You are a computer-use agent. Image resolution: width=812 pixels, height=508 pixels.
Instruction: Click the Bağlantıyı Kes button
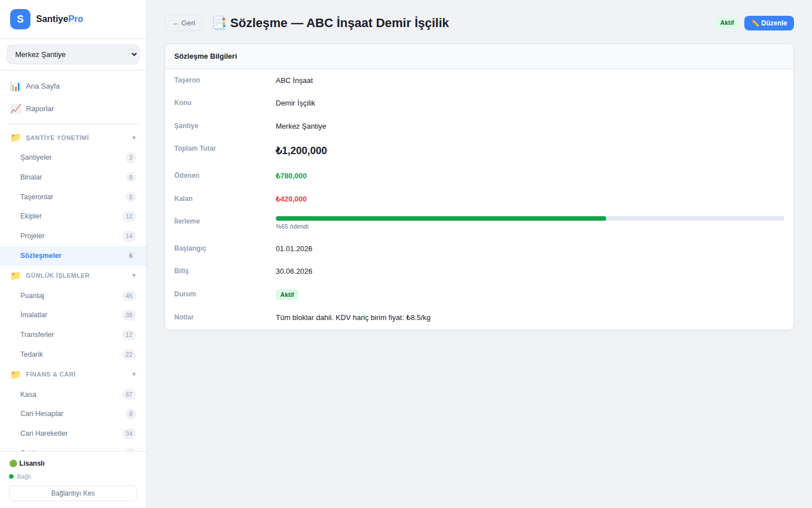click(x=73, y=493)
